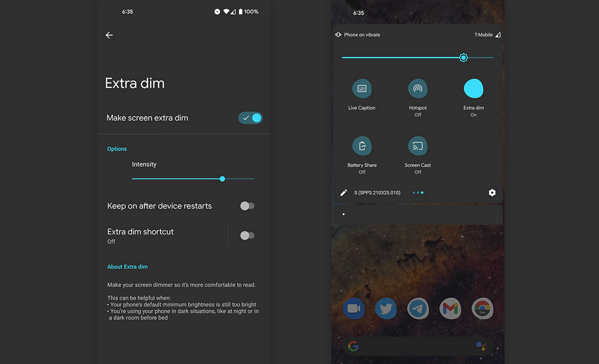The image size is (599, 364).
Task: Tap the back arrow icon
Action: (109, 35)
